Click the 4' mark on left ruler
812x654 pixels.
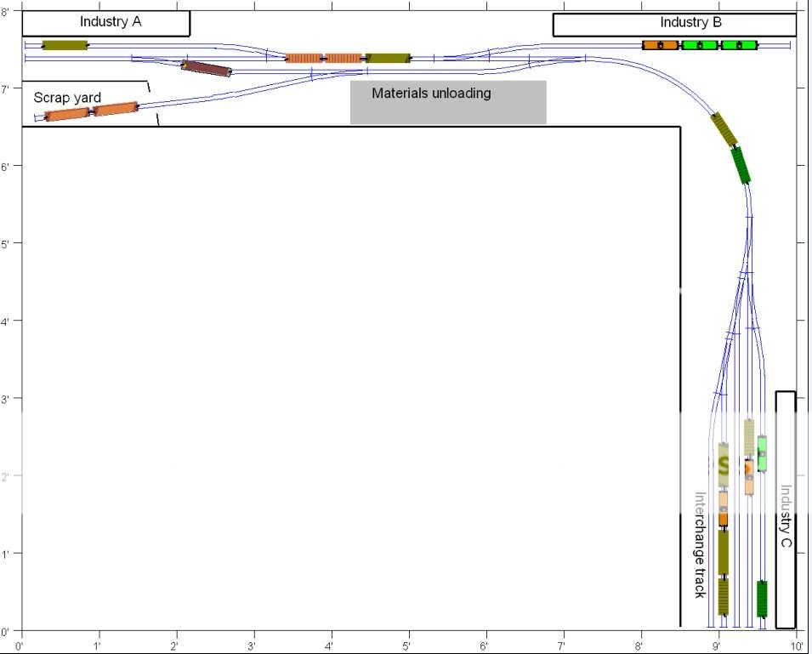[8, 321]
